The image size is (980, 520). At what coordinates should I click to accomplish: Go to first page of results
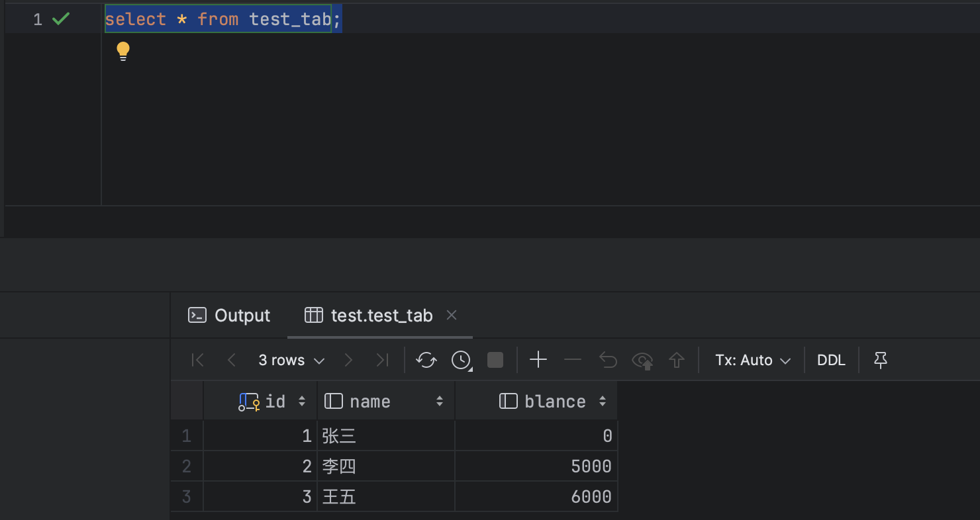pyautogui.click(x=197, y=360)
